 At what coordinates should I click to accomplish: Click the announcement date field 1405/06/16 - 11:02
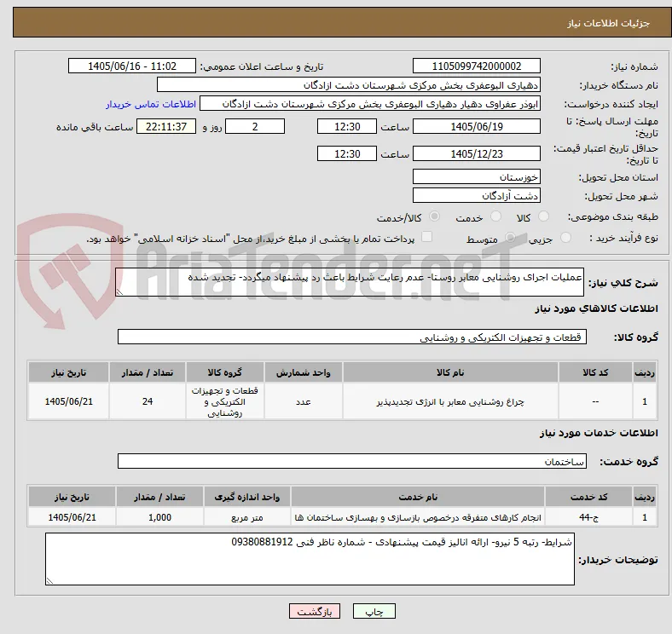(x=132, y=66)
